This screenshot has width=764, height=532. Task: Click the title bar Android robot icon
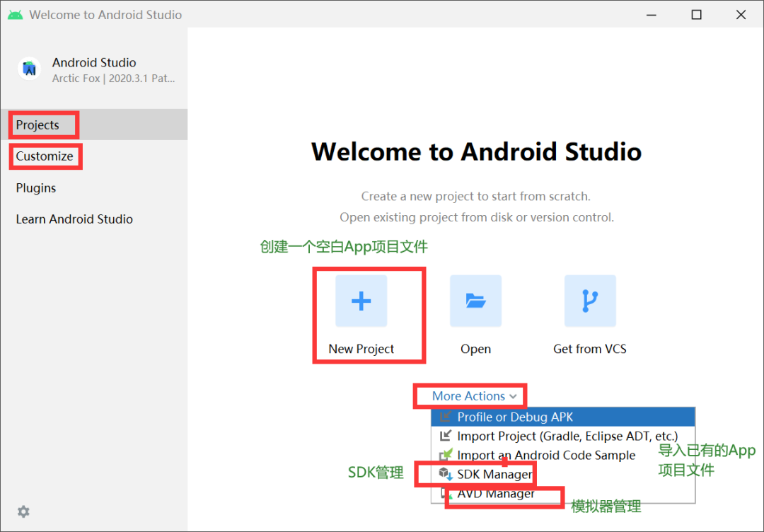15,15
